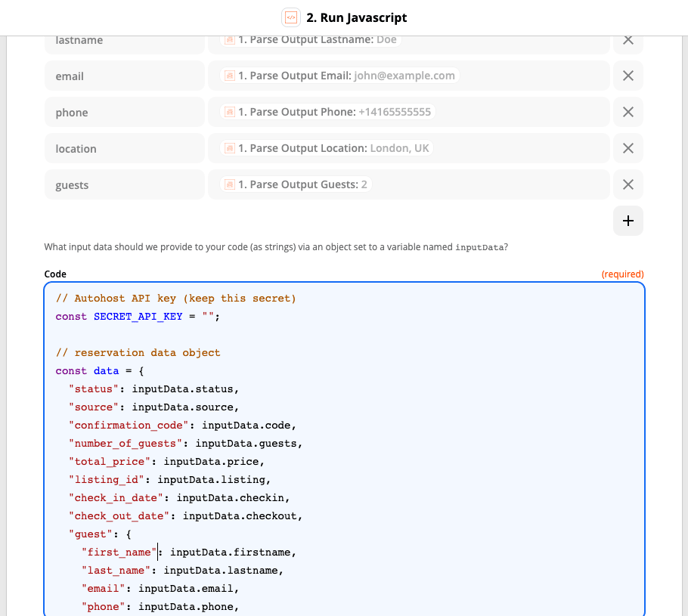The height and width of the screenshot is (616, 688).
Task: Select the Parse Output Location: London, UK pill
Action: [326, 148]
